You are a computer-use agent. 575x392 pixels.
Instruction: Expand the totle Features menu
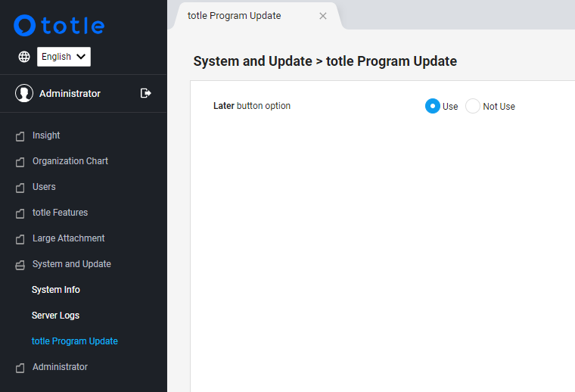coord(60,213)
